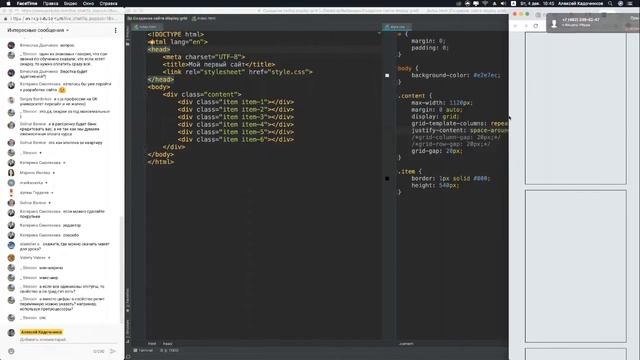Click the Алексей Кадочников highlighted name in chat

tap(41, 332)
